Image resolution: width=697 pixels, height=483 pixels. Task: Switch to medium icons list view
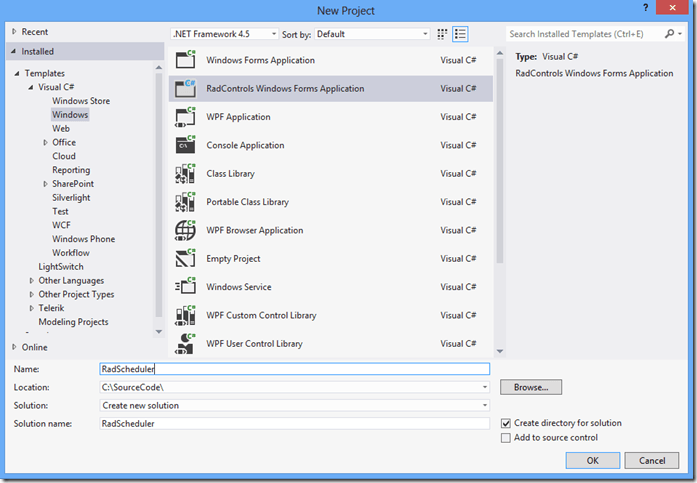460,34
